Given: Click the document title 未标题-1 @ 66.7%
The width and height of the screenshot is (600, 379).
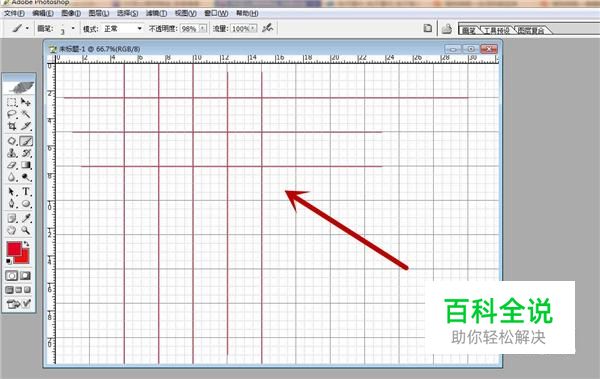Looking at the screenshot, I should pyautogui.click(x=99, y=49).
